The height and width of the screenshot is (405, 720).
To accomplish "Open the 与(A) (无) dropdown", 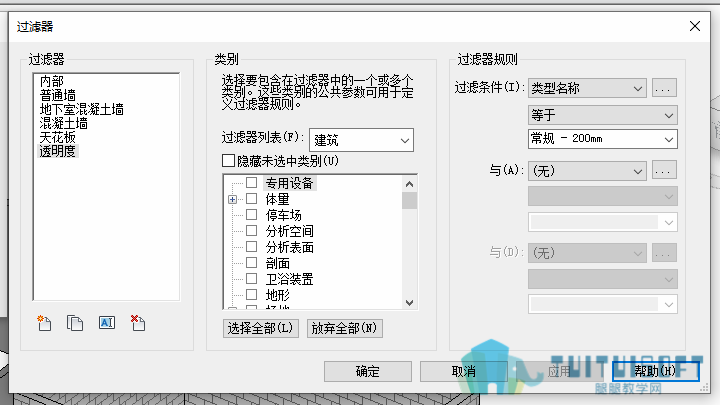I will 587,171.
